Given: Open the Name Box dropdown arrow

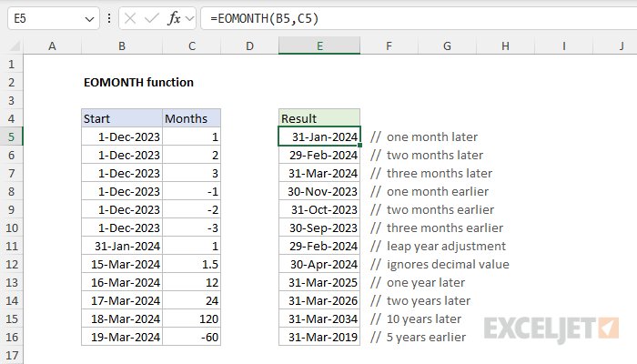Looking at the screenshot, I should [89, 18].
